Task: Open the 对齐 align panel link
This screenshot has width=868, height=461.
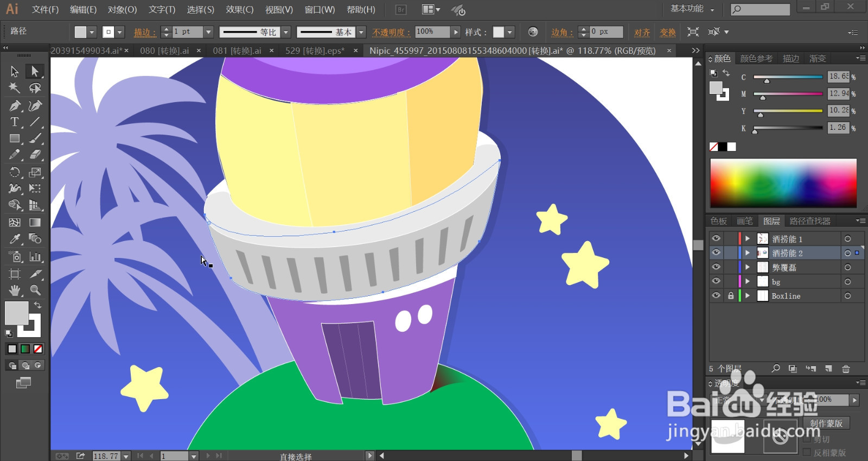Action: coord(642,32)
